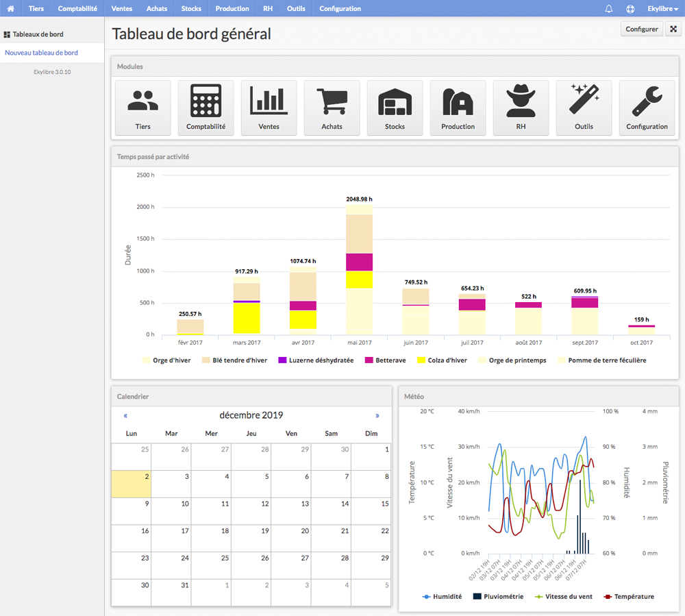Click the Météo panel header

(414, 397)
